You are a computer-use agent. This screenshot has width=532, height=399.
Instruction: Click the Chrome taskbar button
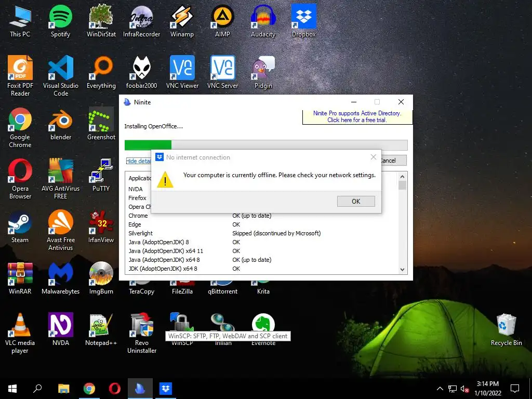89,389
